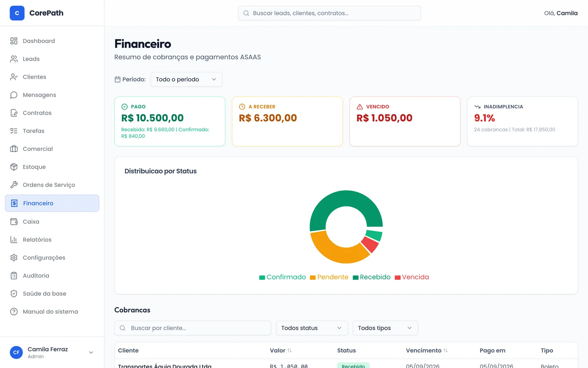Click the Auditoria clipboard icon
The height and width of the screenshot is (368, 588).
[x=14, y=276]
